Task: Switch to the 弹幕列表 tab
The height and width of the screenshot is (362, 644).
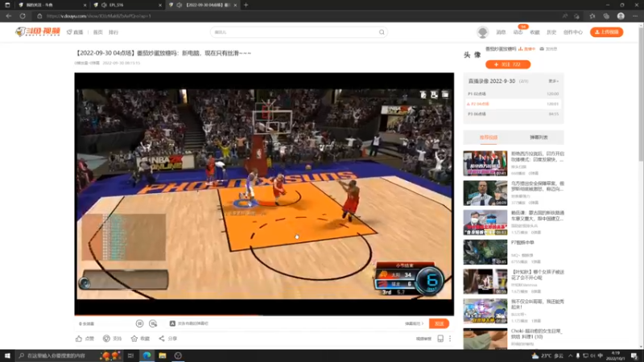Action: (539, 138)
